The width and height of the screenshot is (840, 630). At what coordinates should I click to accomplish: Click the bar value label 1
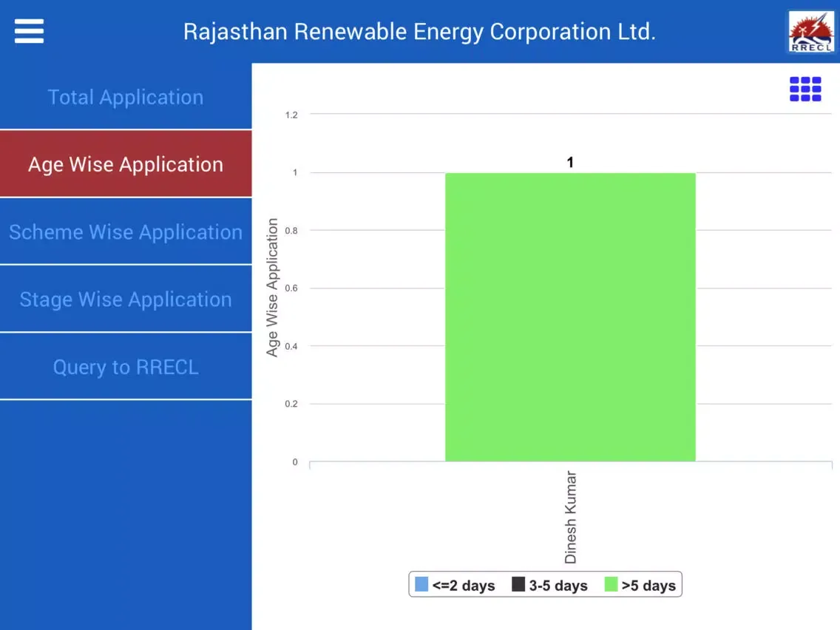[570, 163]
